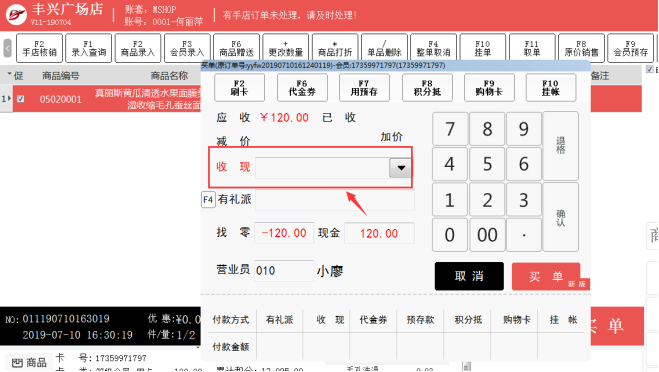Click product code 05020001

(61, 99)
